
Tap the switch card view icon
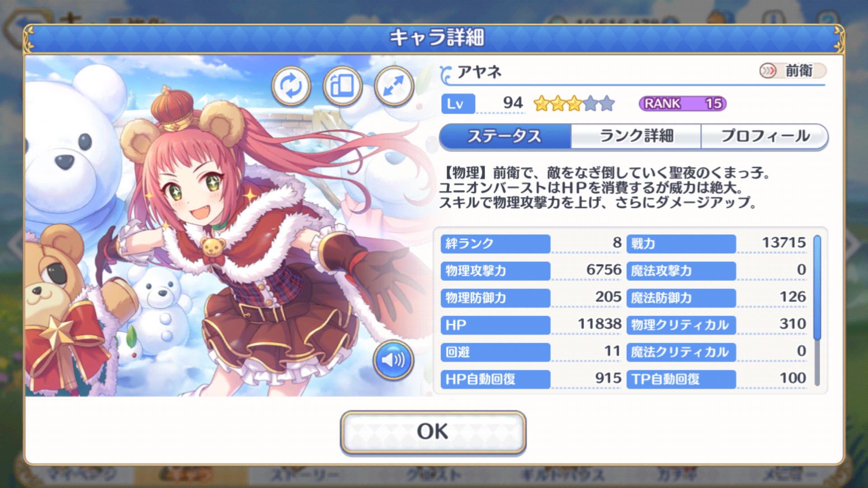point(343,86)
